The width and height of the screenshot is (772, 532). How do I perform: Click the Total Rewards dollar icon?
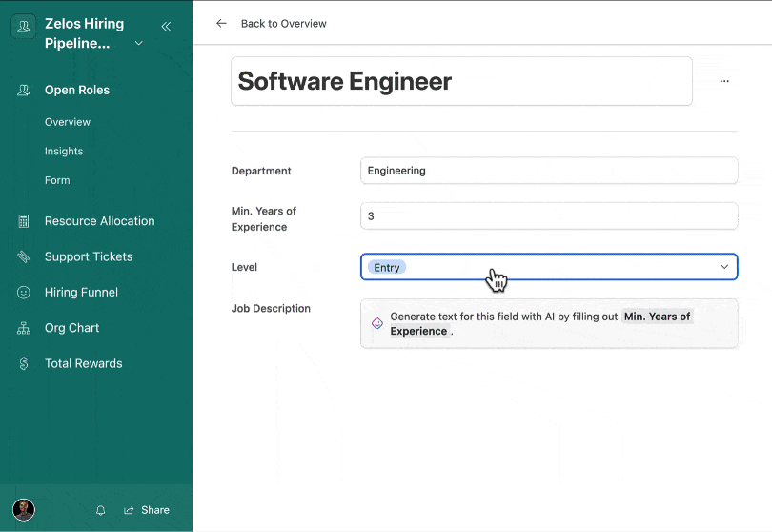pos(23,363)
